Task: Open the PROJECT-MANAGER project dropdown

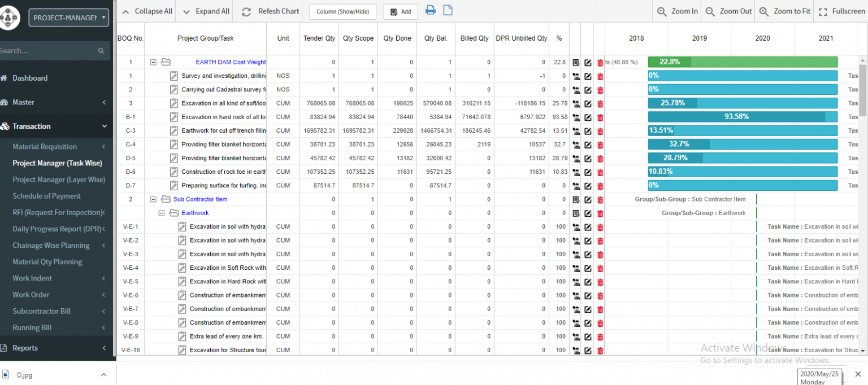Action: tap(68, 17)
